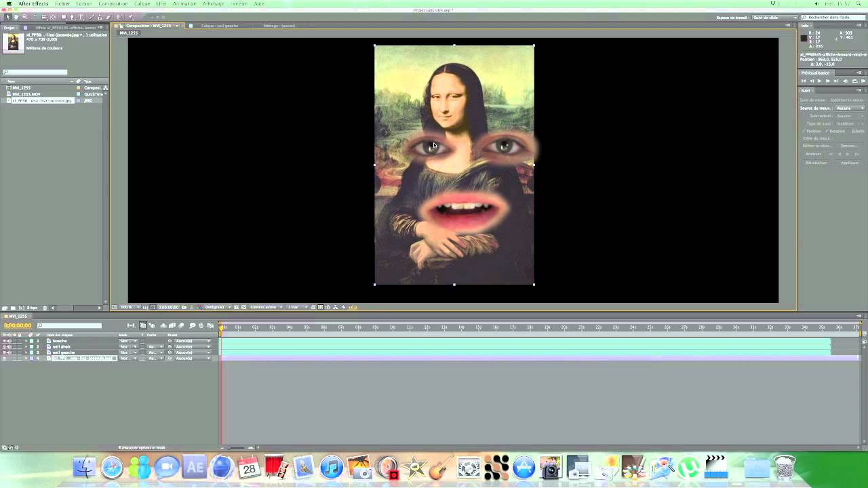868x488 pixels.
Task: Open the Composition menu
Action: pyautogui.click(x=113, y=3)
